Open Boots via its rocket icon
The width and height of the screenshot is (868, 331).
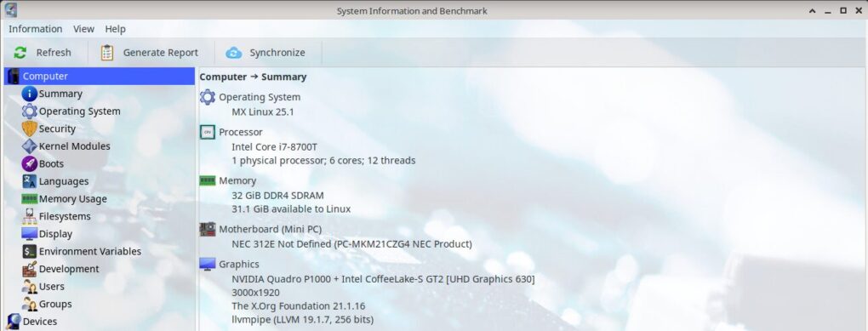[x=29, y=164]
